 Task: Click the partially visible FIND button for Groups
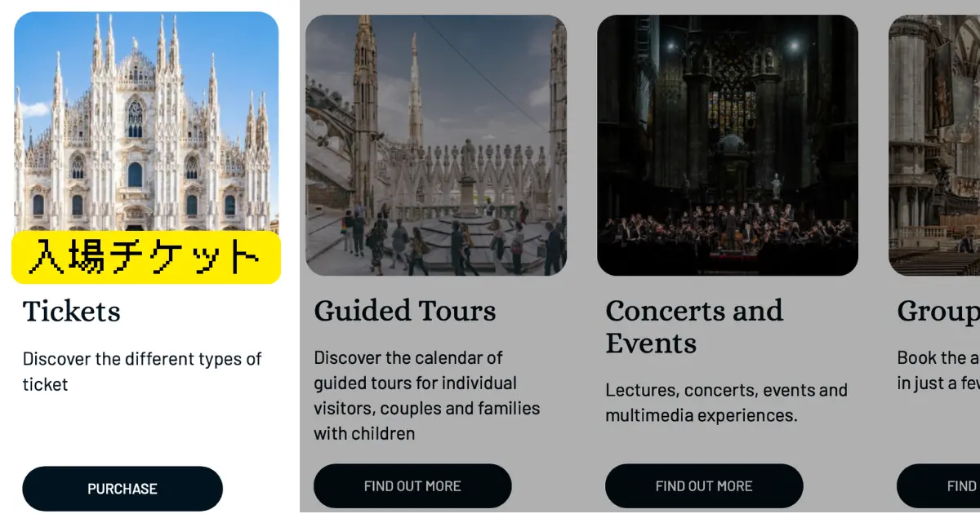[x=938, y=486]
